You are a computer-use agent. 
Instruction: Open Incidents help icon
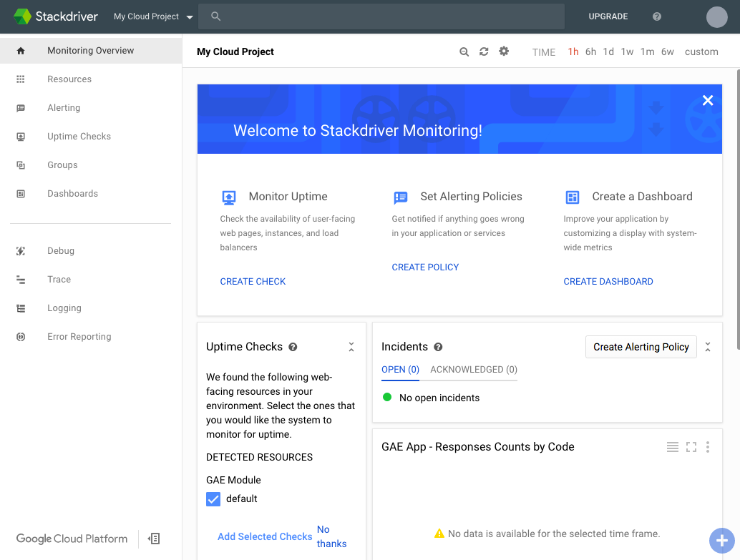[438, 347]
